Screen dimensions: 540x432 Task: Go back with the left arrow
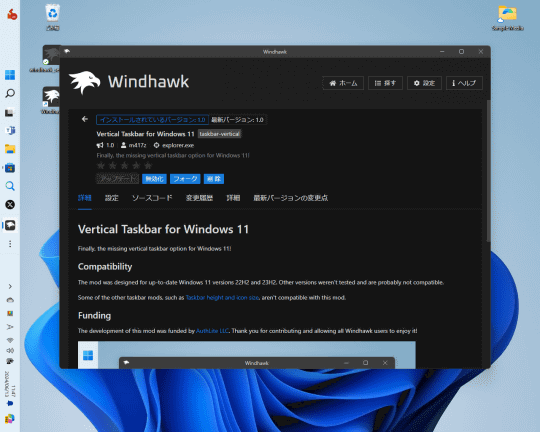pos(85,119)
